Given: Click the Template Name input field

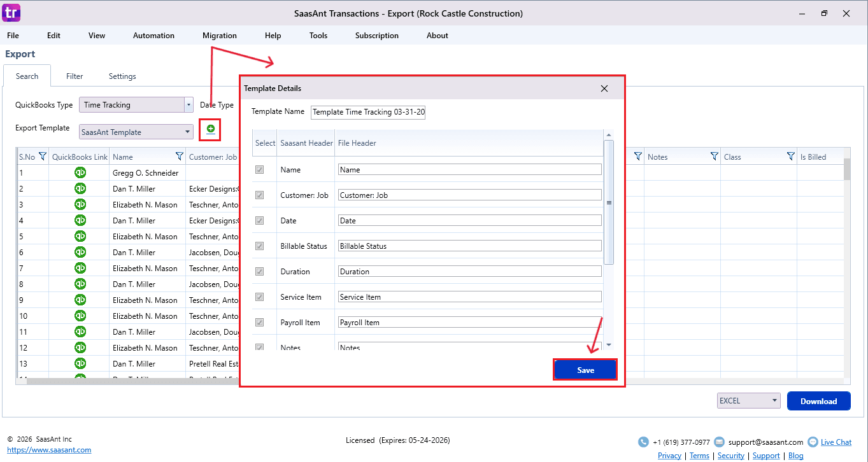Looking at the screenshot, I should [367, 112].
